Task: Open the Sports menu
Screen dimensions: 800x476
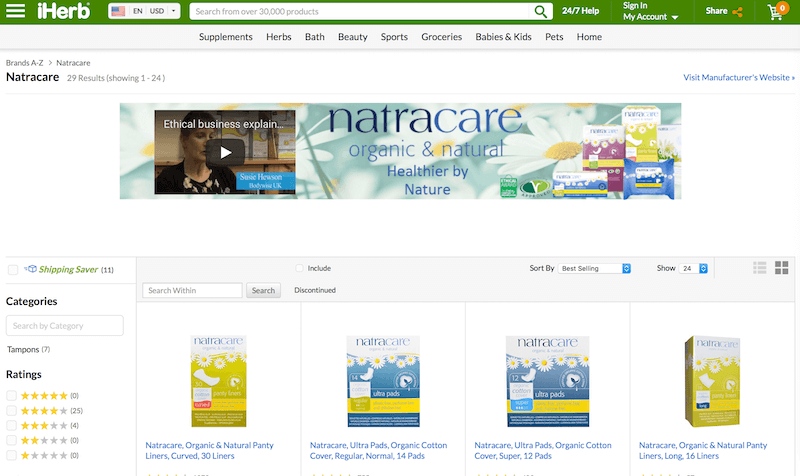Action: tap(394, 37)
